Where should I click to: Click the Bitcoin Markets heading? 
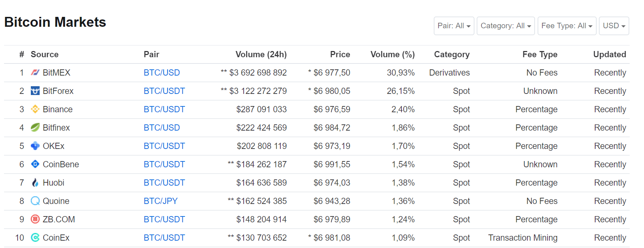(55, 22)
